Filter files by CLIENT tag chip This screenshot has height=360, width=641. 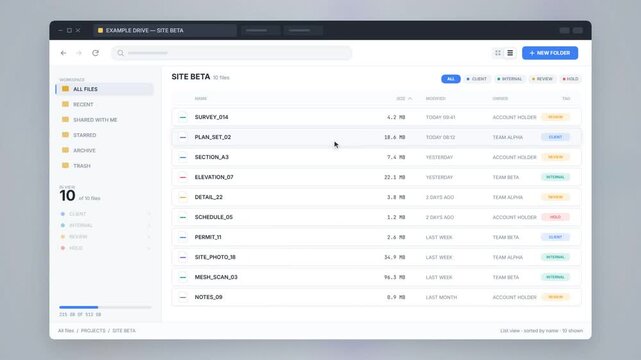point(477,79)
